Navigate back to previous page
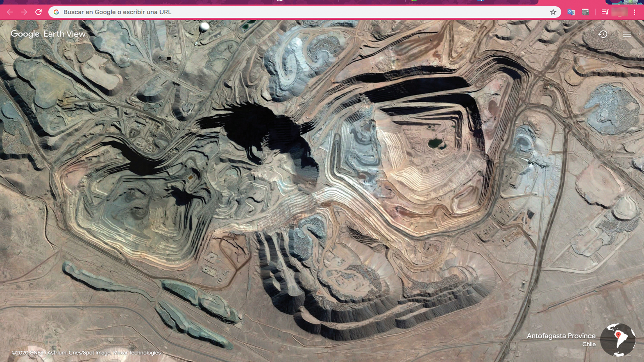Screen dimensions: 644x362 click(10, 12)
